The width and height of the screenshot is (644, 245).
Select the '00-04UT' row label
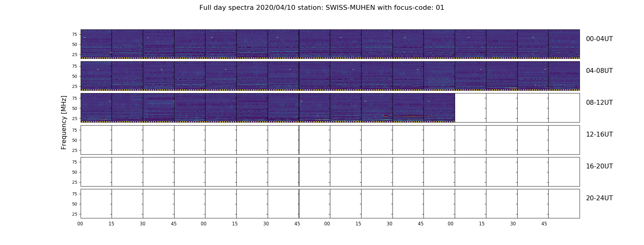click(599, 39)
